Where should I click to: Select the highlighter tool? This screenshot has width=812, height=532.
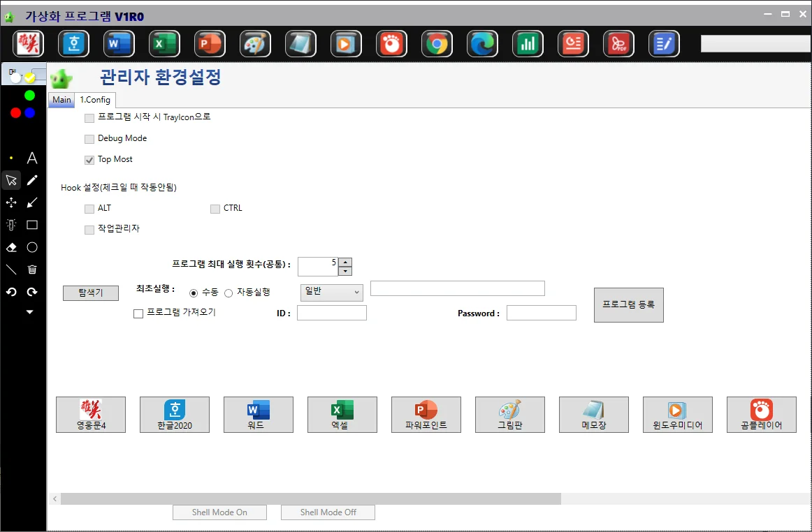click(x=11, y=225)
